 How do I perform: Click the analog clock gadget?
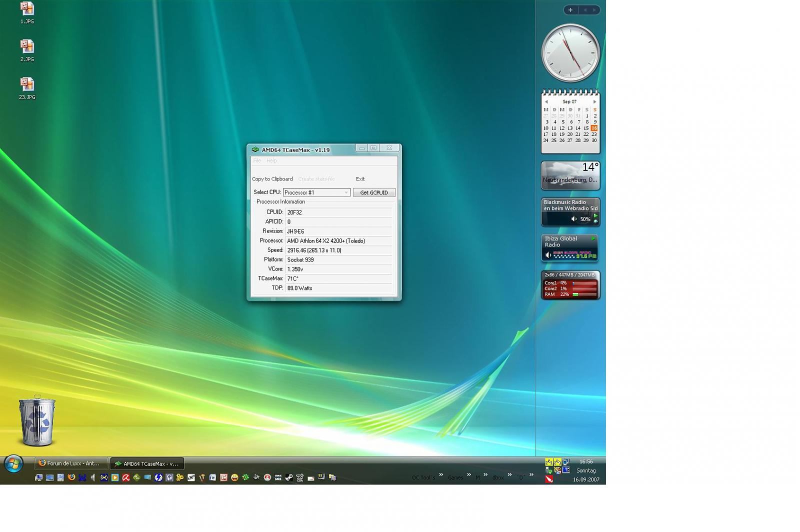pos(570,53)
